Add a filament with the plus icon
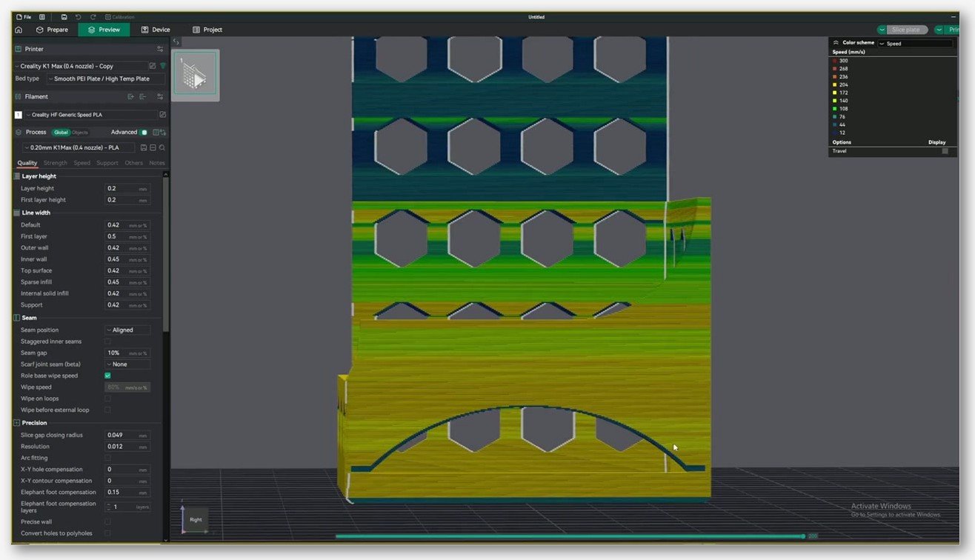 [131, 96]
